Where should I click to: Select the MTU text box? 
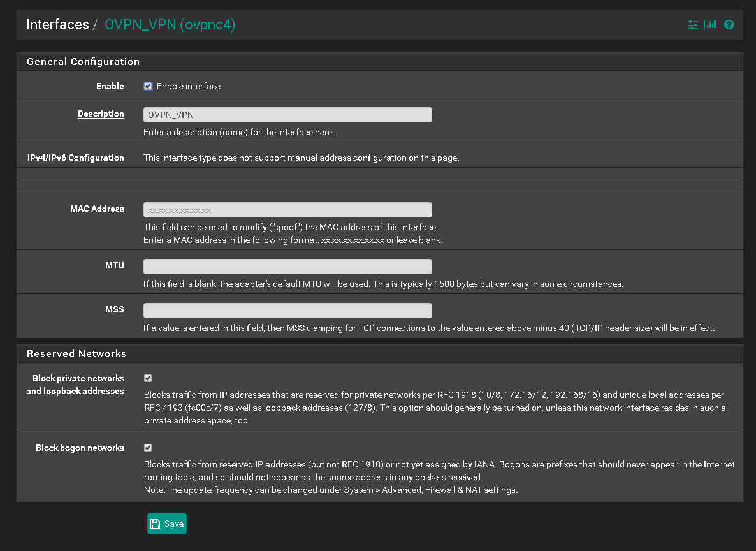[x=287, y=267]
